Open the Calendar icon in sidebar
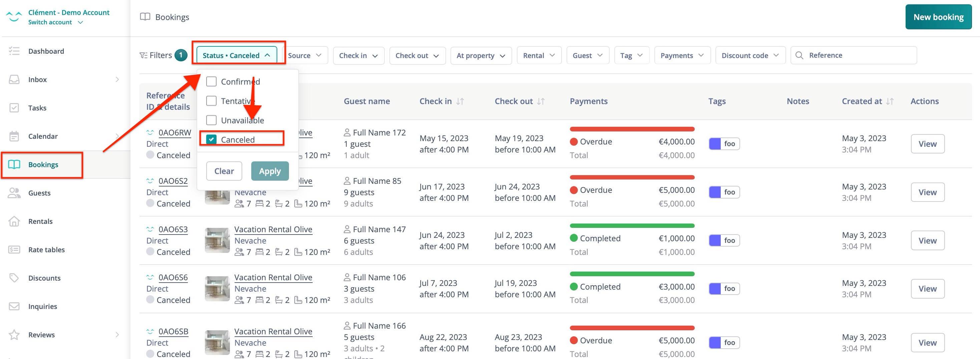 tap(14, 136)
